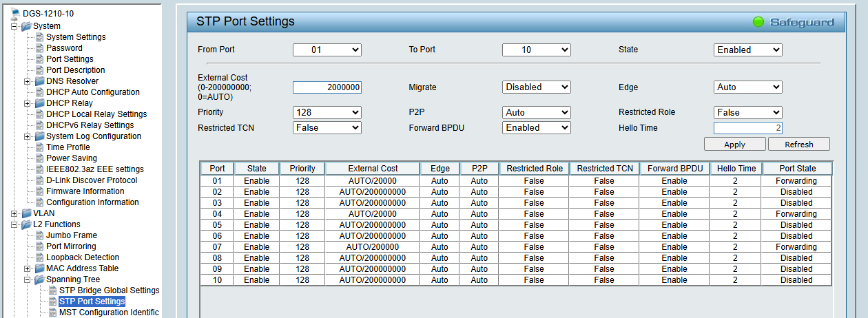Open Firmware Information in sidebar
This screenshot has width=868, height=318.
coord(85,191)
